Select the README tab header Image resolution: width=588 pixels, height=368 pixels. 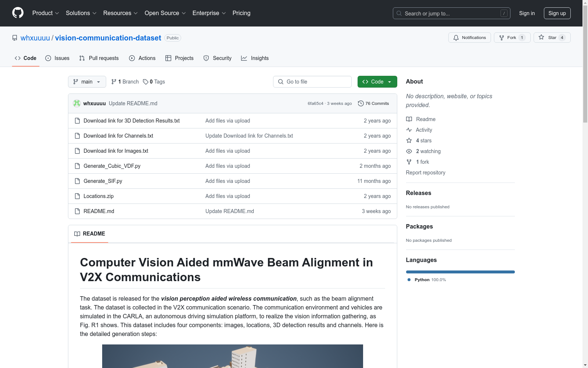point(90,234)
